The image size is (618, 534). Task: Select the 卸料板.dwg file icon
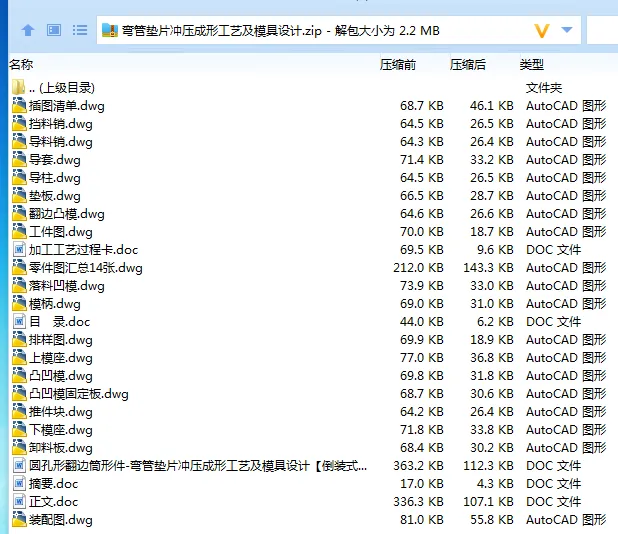pyautogui.click(x=19, y=448)
